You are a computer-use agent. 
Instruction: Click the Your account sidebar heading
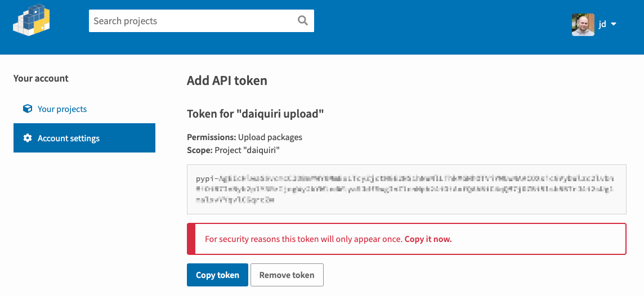(x=41, y=78)
